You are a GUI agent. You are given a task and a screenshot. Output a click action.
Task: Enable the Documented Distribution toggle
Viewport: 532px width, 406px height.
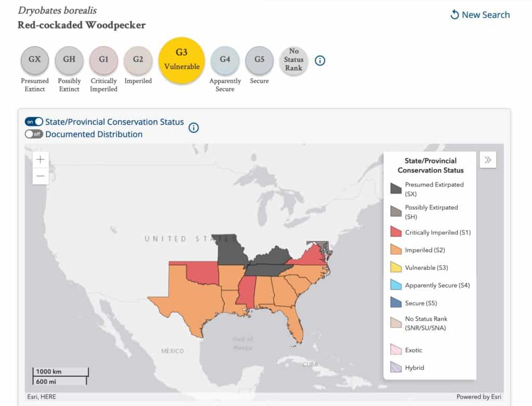pyautogui.click(x=34, y=134)
